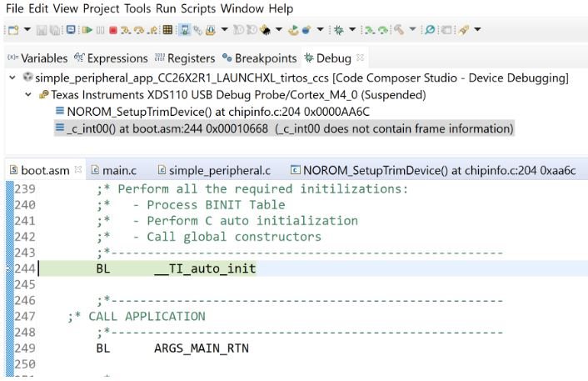The image size is (588, 381).
Task: Open the dropdown next to the blue ball icon
Action: 321,29
